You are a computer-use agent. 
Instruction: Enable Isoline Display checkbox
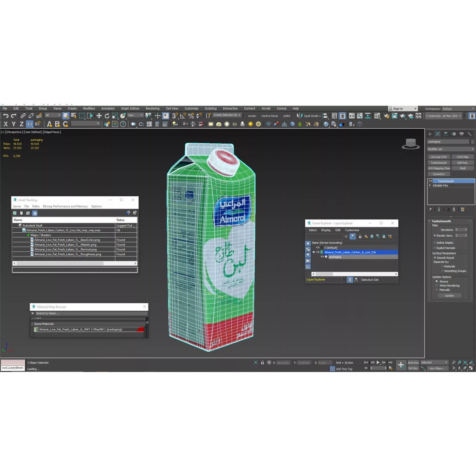coord(435,242)
